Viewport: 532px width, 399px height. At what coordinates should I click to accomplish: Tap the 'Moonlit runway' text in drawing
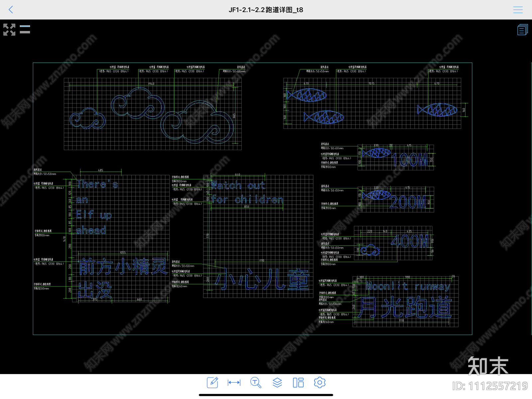[408, 286]
